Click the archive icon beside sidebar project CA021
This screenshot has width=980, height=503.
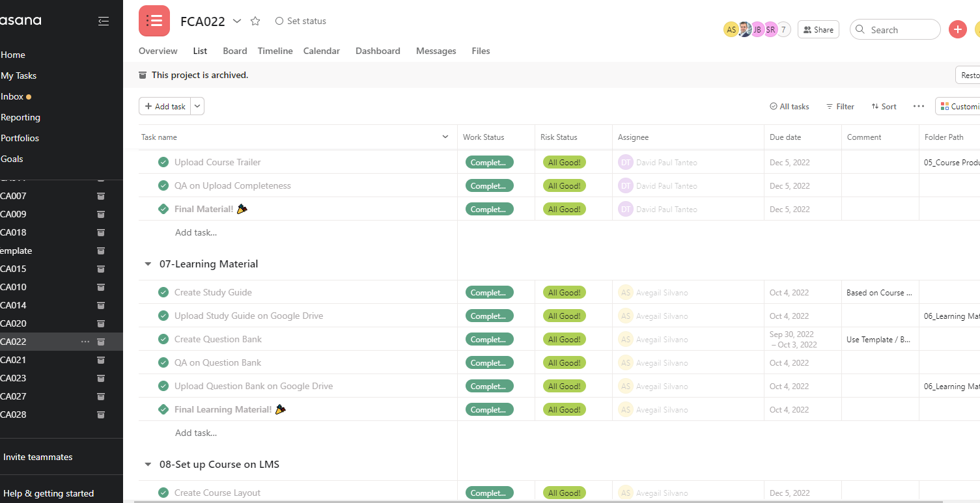101,360
